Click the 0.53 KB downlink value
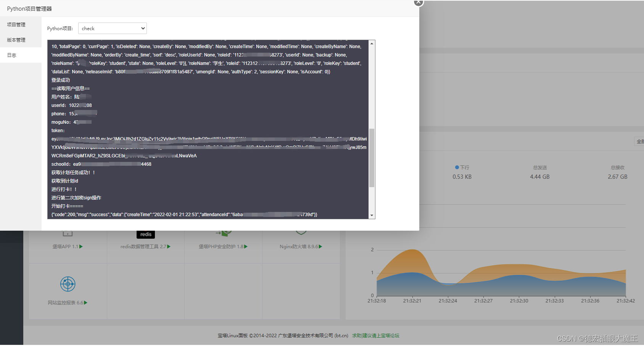644x346 pixels. (462, 176)
